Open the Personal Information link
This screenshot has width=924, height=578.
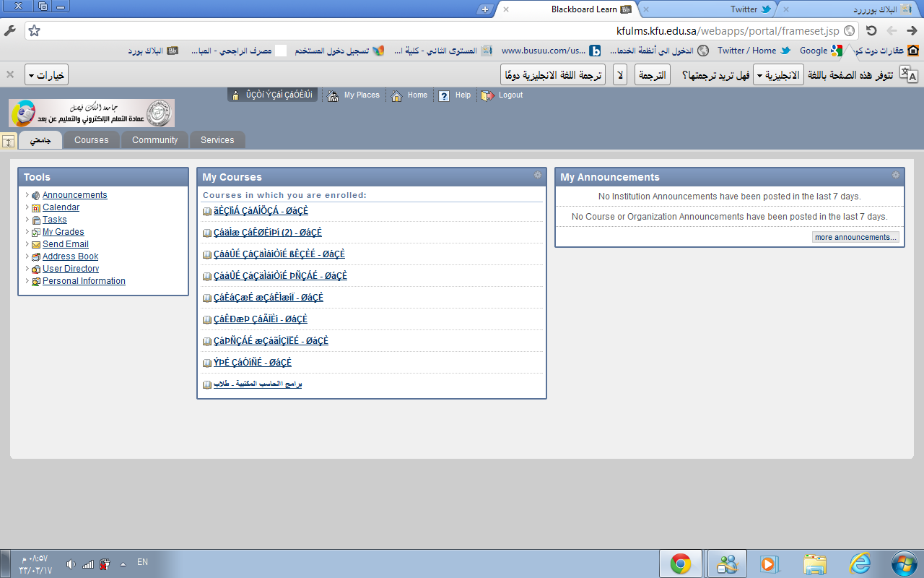pyautogui.click(x=84, y=281)
